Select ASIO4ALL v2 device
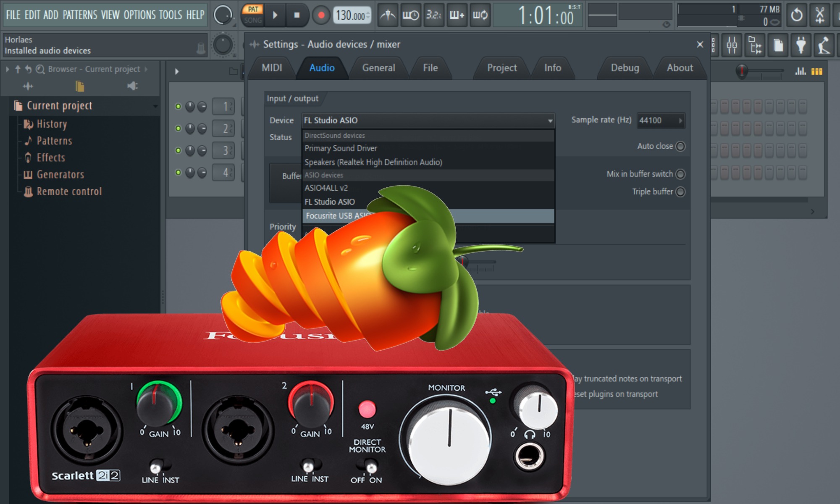This screenshot has width=840, height=504. tap(428, 188)
